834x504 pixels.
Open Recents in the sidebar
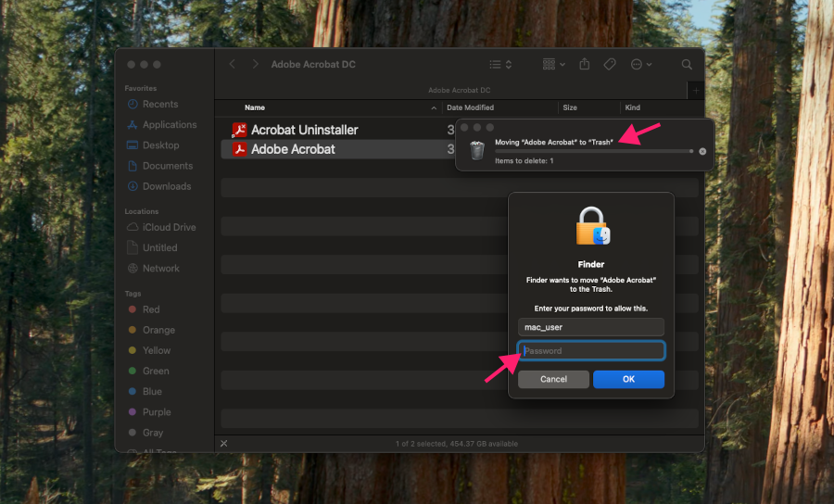(x=160, y=104)
